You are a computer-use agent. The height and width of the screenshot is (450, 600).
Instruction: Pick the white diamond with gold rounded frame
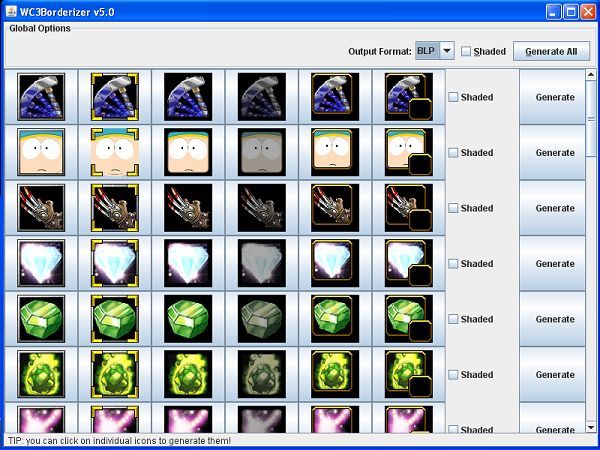click(x=335, y=263)
